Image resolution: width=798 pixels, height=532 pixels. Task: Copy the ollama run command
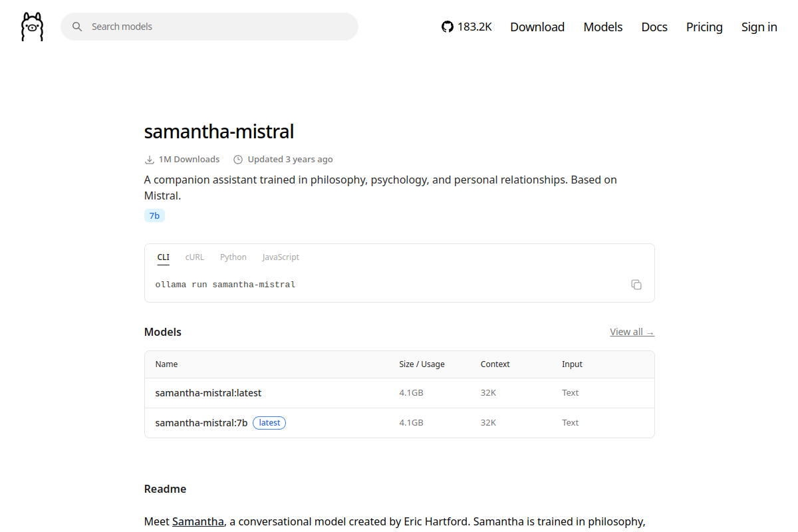point(636,285)
